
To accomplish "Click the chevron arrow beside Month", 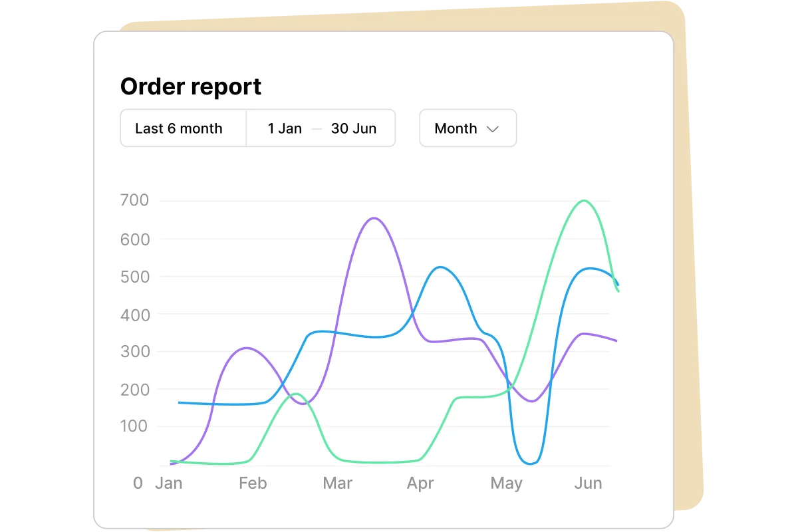I will pos(493,129).
